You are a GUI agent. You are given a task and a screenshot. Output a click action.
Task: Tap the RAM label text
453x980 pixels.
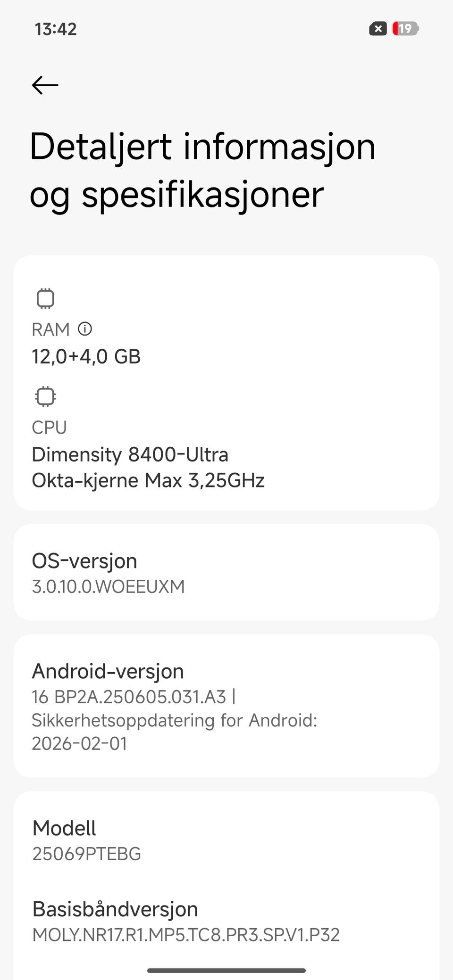coord(50,329)
